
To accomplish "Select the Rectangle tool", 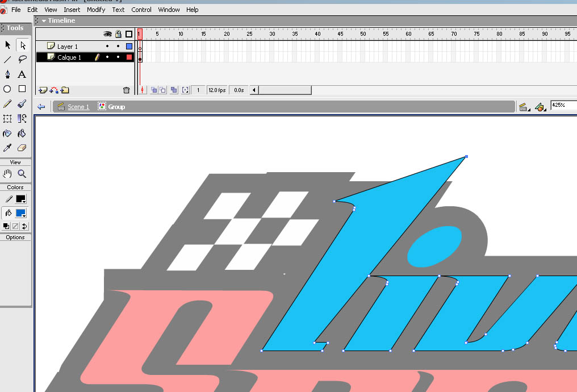I will (x=22, y=89).
